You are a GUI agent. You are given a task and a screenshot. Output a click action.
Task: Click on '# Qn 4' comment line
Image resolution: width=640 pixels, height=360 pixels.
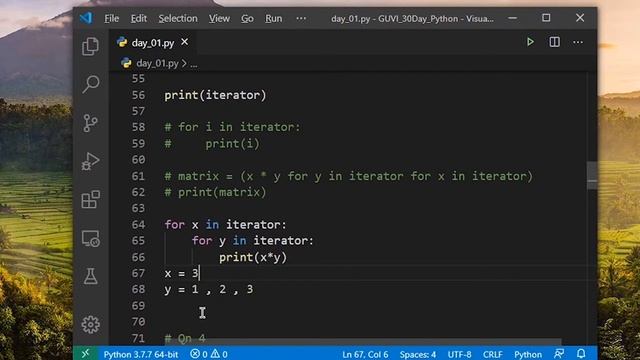click(184, 338)
